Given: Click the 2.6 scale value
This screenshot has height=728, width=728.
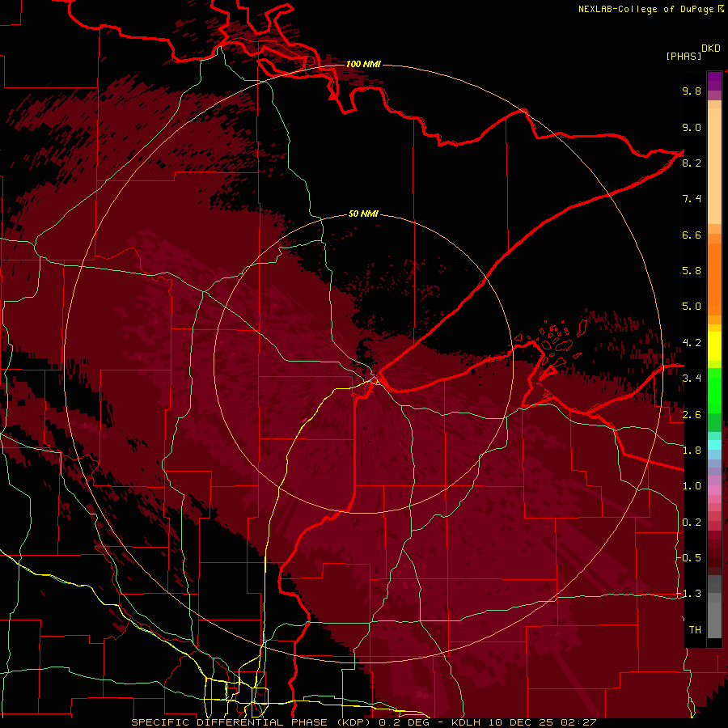Looking at the screenshot, I should tap(692, 415).
